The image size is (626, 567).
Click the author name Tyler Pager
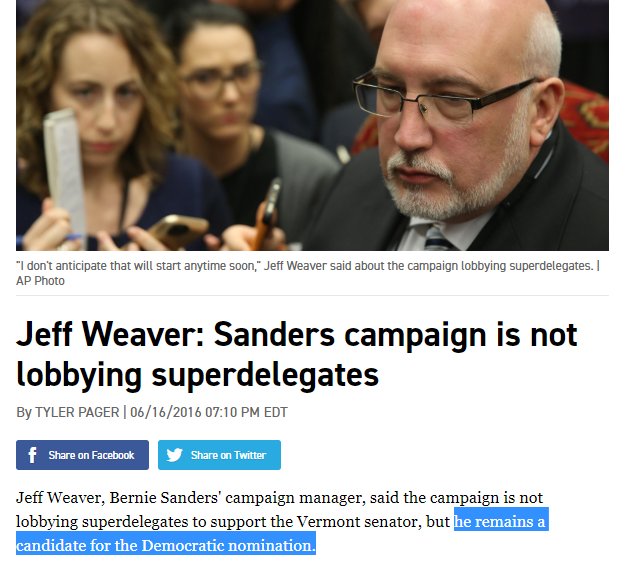(x=77, y=412)
